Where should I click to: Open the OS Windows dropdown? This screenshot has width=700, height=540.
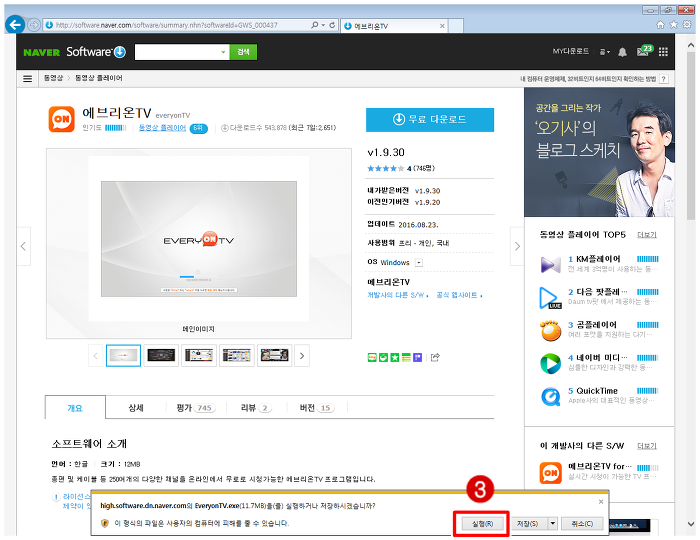(x=419, y=262)
